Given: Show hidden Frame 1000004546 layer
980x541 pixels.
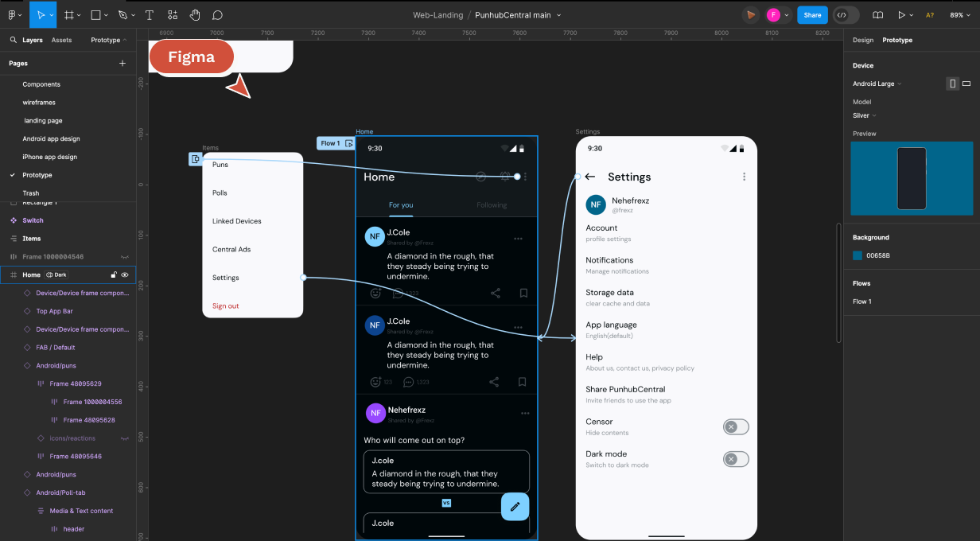Looking at the screenshot, I should pyautogui.click(x=125, y=256).
